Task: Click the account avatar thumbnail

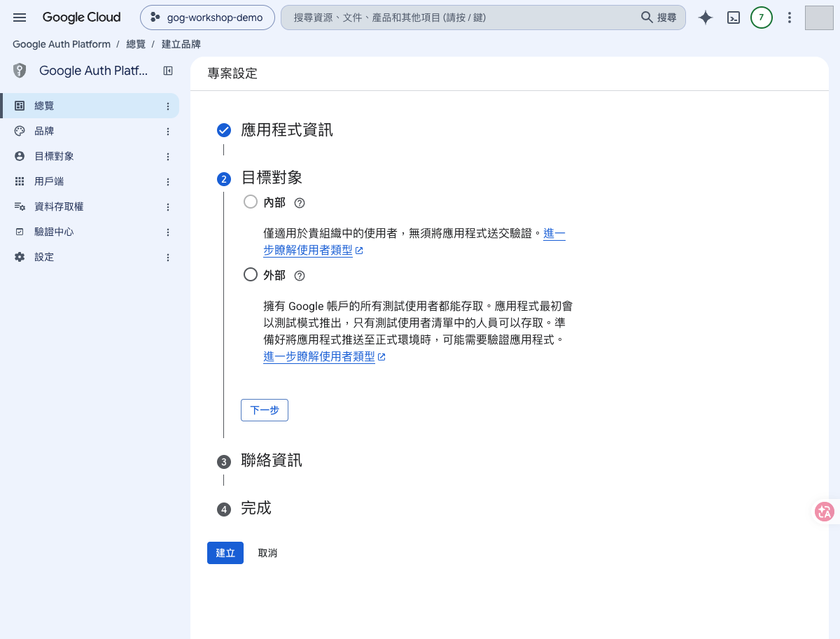Action: (x=819, y=17)
